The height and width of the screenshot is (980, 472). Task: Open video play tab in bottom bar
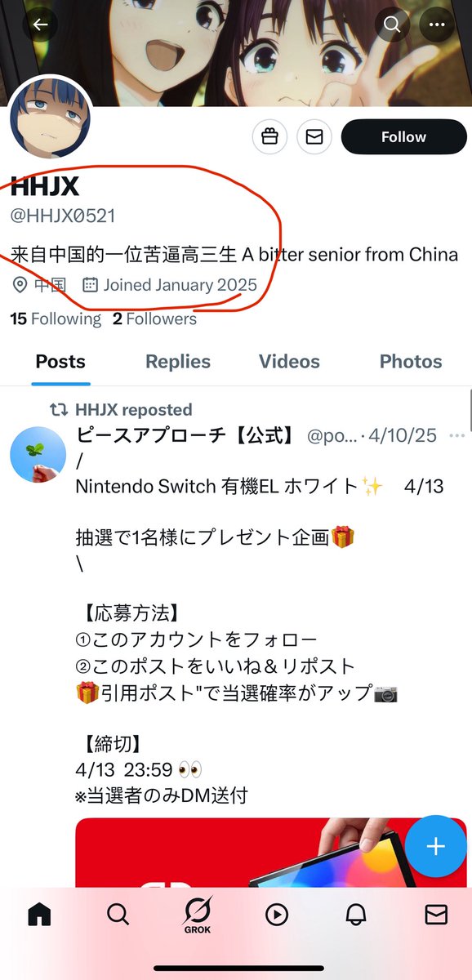pos(278,915)
